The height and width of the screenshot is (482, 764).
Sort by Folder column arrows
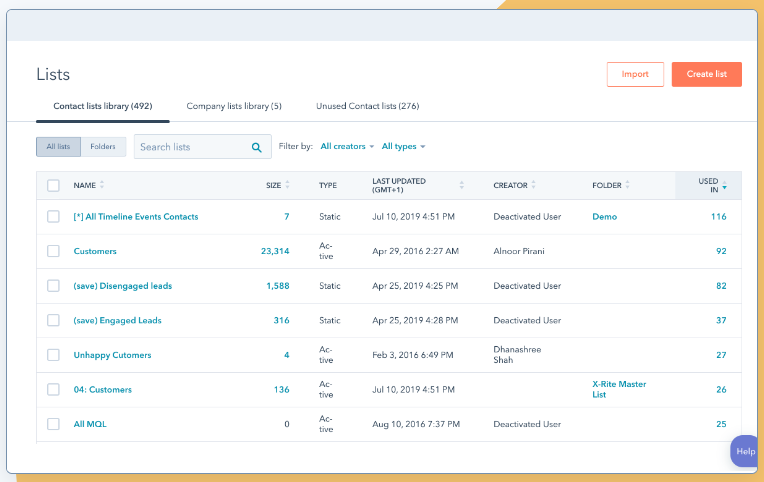click(x=631, y=185)
